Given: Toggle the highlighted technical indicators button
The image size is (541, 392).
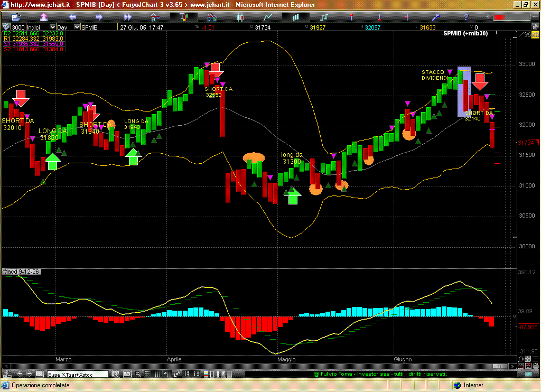Looking at the screenshot, I should pyautogui.click(x=183, y=17).
